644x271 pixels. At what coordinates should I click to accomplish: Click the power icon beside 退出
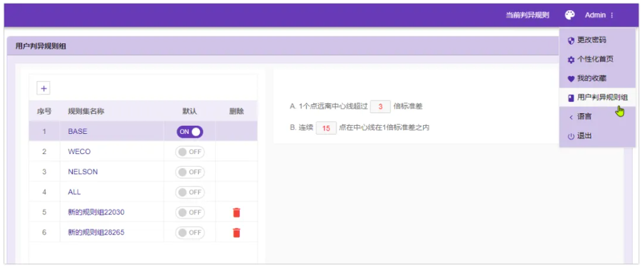coord(571,136)
